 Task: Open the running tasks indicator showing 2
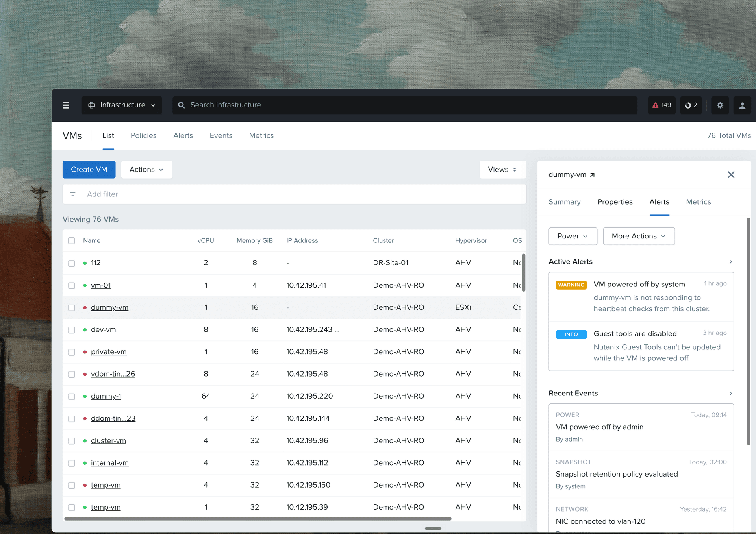click(691, 105)
